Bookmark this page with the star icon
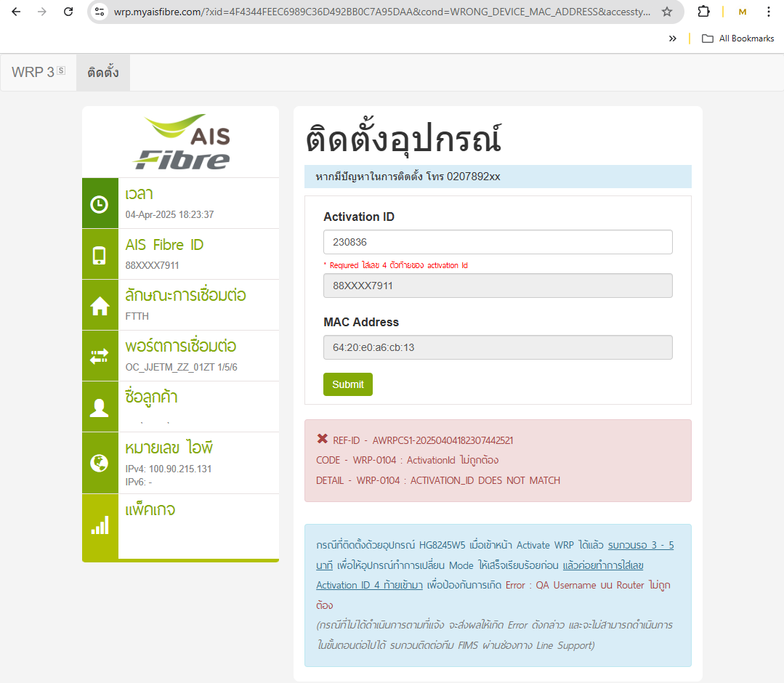The height and width of the screenshot is (683, 784). click(x=667, y=12)
